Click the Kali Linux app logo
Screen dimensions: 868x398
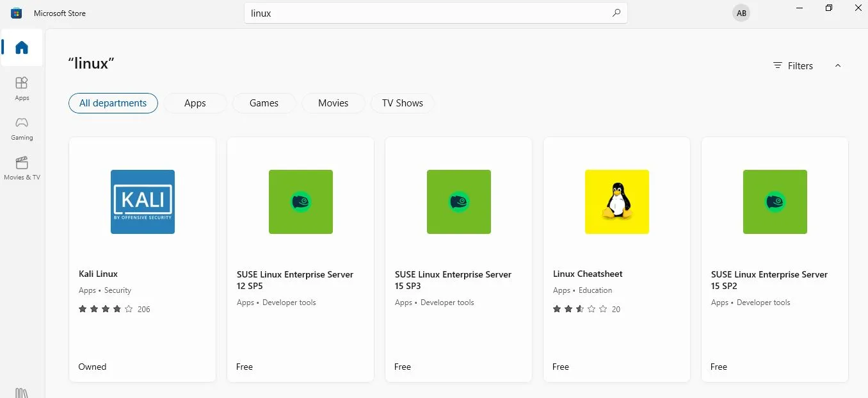coord(143,202)
